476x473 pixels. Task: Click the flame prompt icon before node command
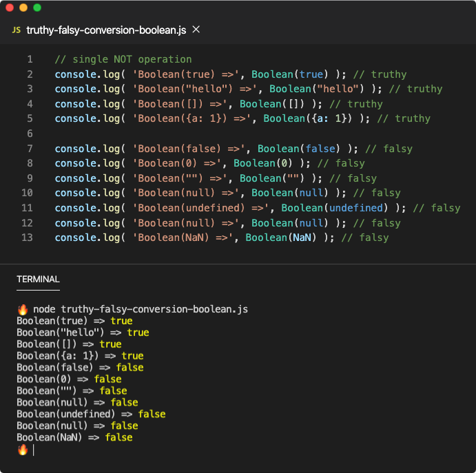23,309
